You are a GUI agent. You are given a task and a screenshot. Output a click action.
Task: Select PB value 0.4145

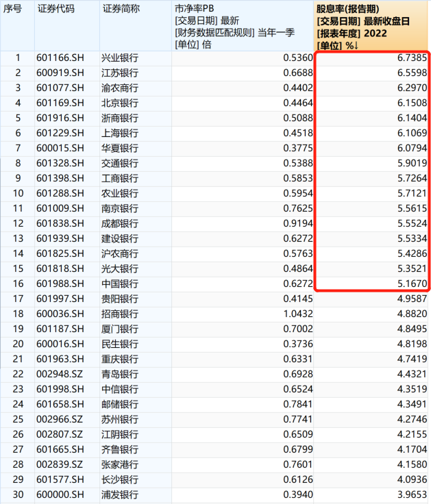tap(298, 299)
